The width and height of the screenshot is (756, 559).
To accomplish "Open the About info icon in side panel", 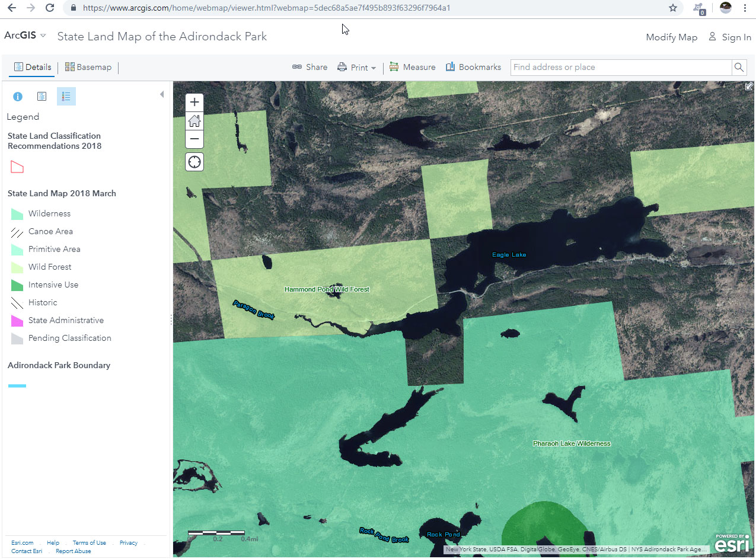I will tap(18, 96).
